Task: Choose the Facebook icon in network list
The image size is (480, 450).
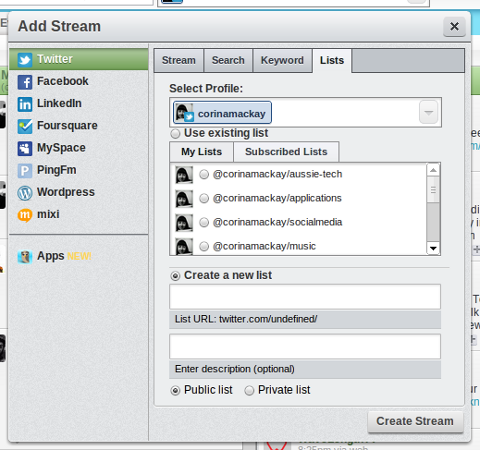Action: pyautogui.click(x=25, y=82)
